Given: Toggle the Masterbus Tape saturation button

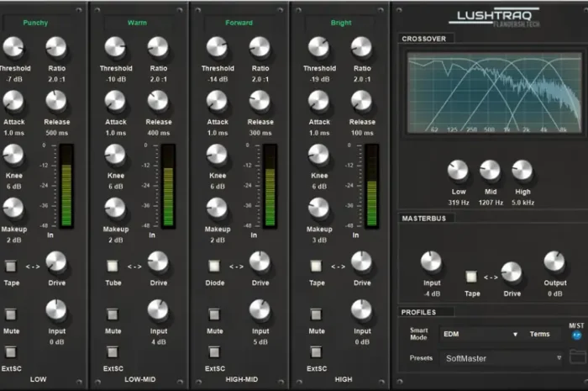Looking at the screenshot, I should (x=471, y=277).
